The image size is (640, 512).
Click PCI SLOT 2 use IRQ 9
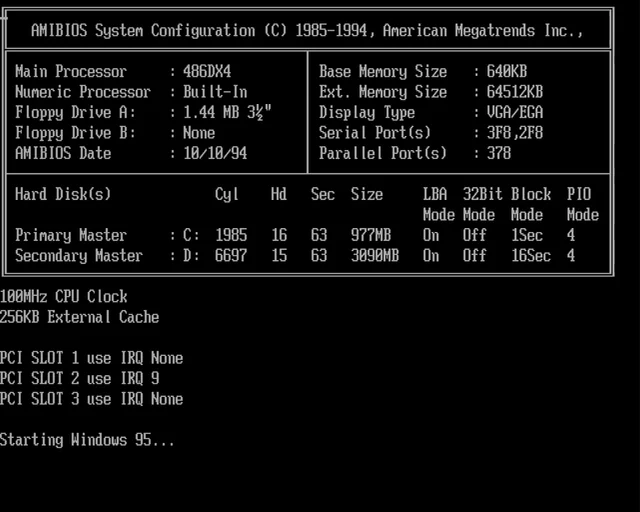point(79,379)
